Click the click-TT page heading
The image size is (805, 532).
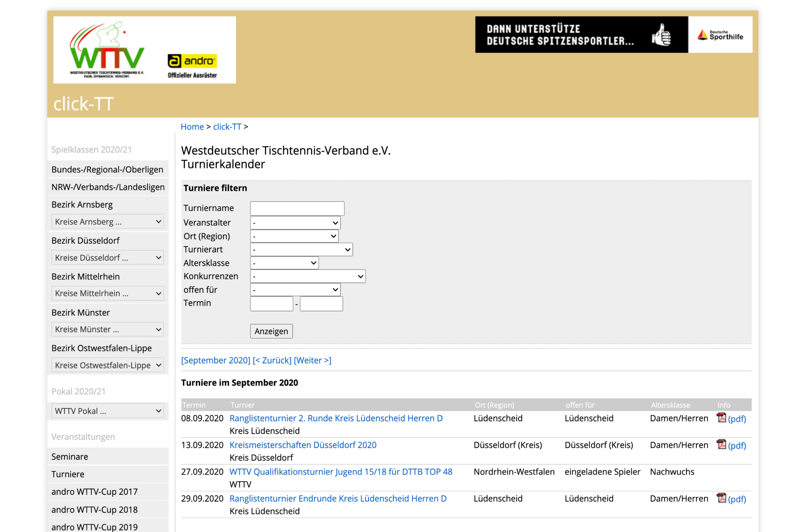(83, 104)
